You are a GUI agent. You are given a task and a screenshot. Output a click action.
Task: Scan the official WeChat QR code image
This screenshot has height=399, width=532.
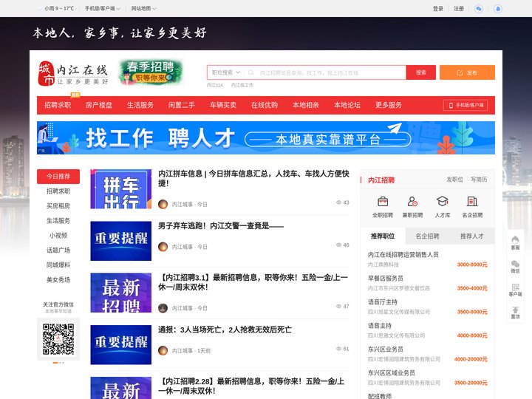(58, 339)
